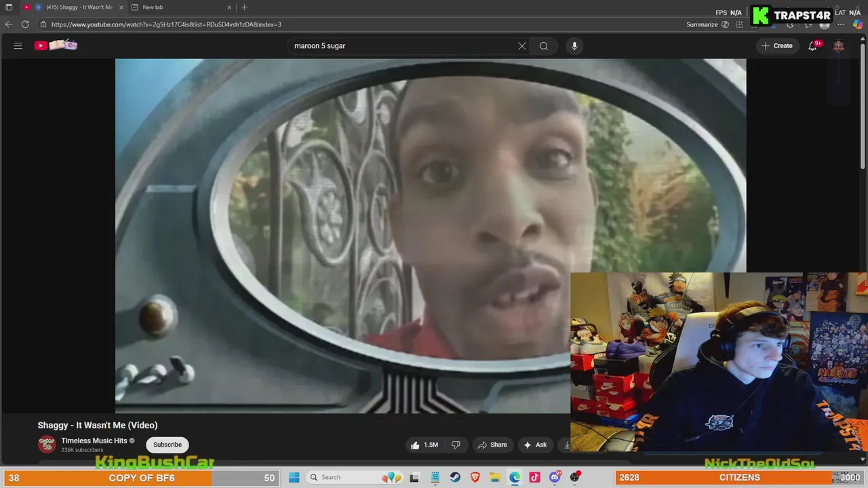Switch to the Shaggy YouTube tab

tap(73, 7)
